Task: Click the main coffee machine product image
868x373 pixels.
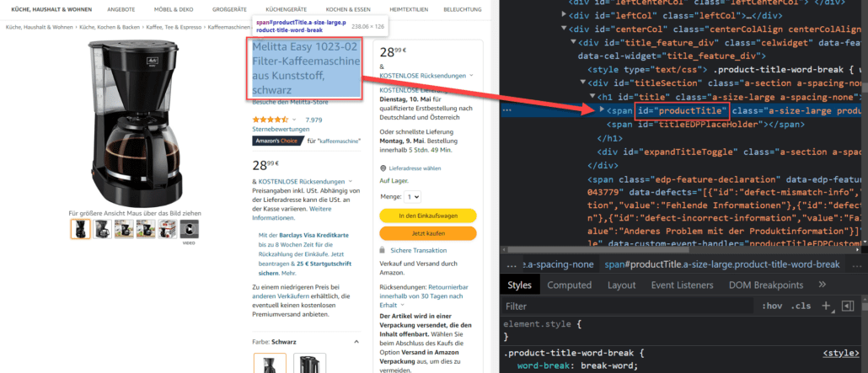Action: click(137, 124)
